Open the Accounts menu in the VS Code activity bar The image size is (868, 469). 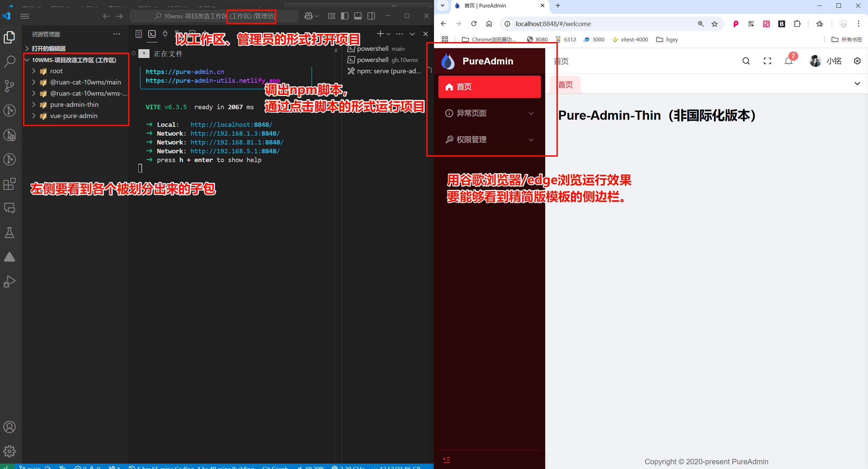(9, 427)
